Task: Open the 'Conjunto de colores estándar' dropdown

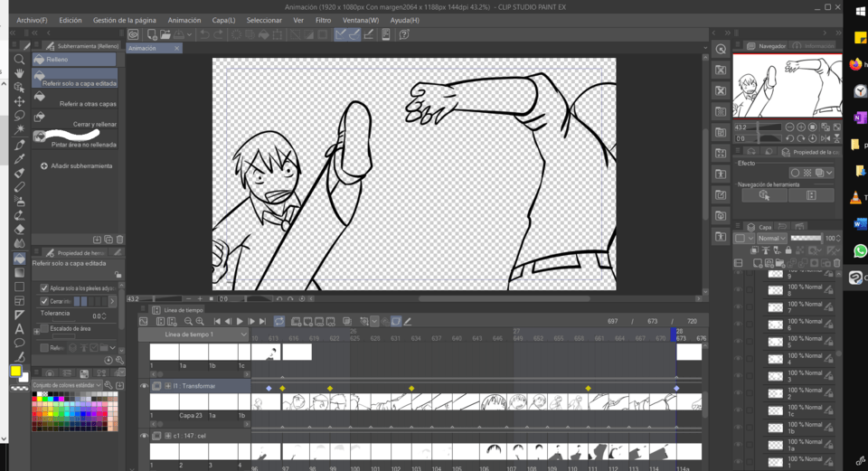Action: [x=66, y=385]
